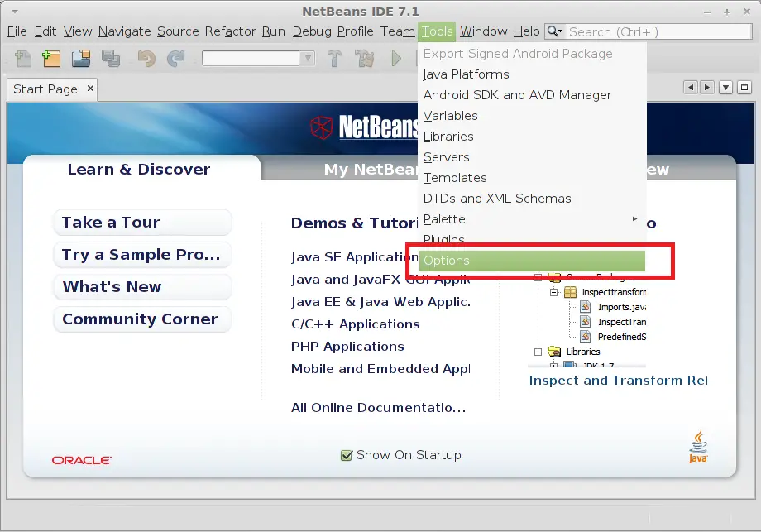Open the Navigate menu
The width and height of the screenshot is (761, 532).
tap(124, 31)
